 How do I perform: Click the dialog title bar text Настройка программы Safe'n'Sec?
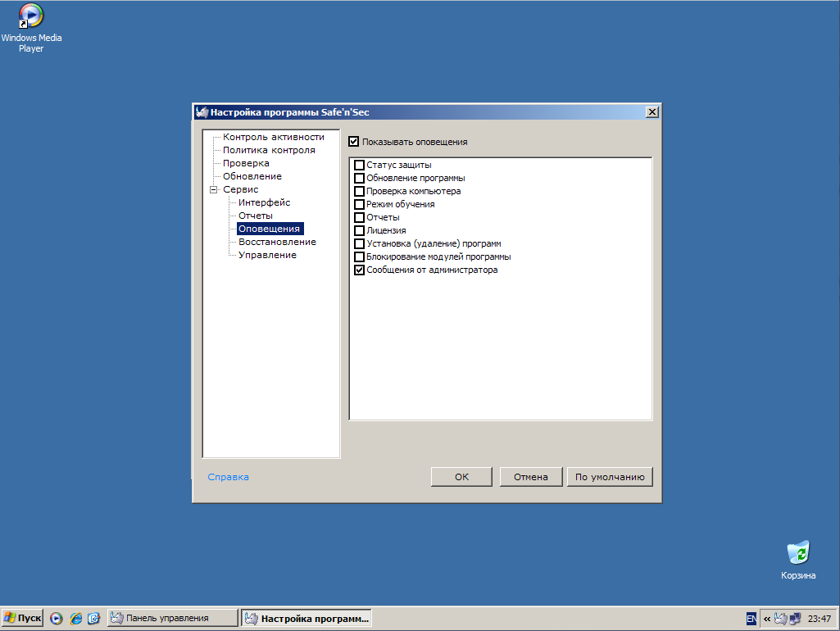click(290, 112)
